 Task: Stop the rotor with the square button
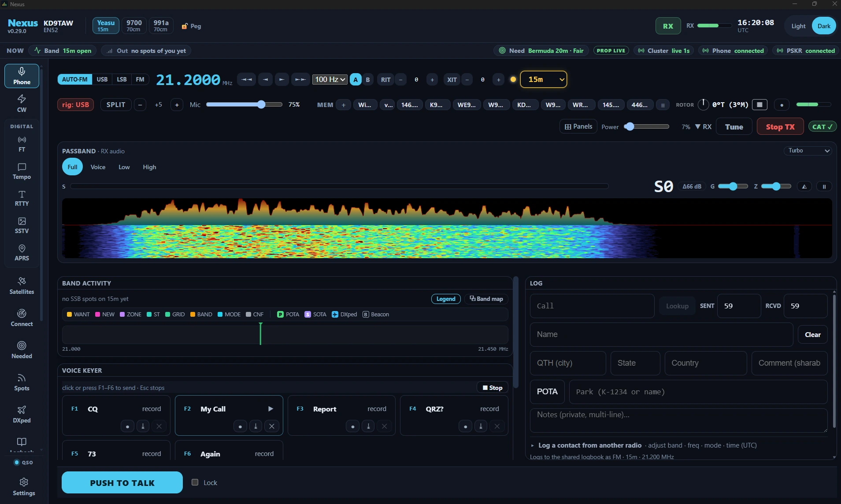point(759,104)
